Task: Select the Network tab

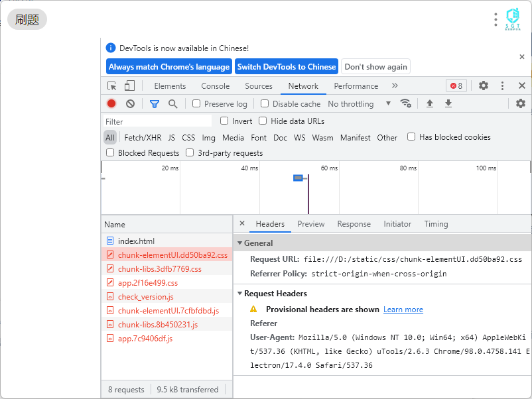Action: pyautogui.click(x=303, y=86)
